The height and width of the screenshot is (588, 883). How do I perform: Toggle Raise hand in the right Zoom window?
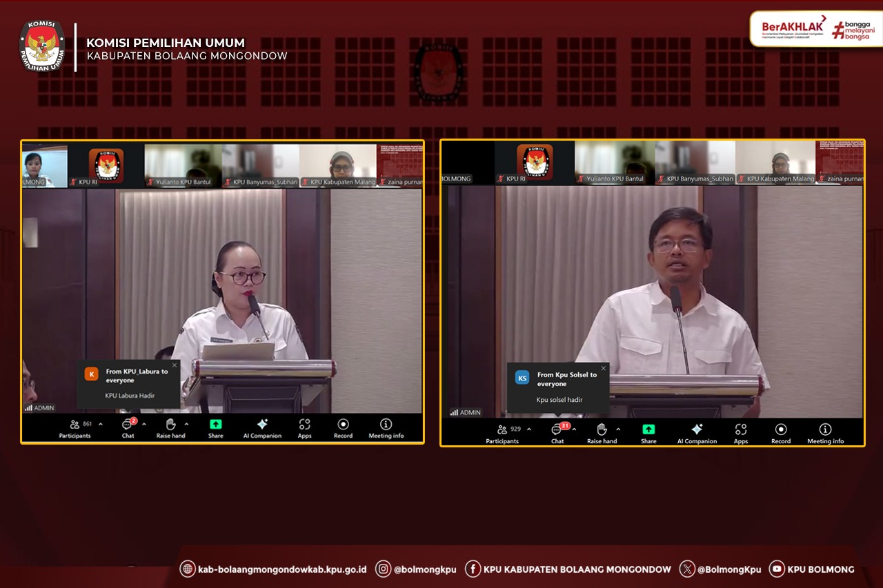[x=602, y=432]
